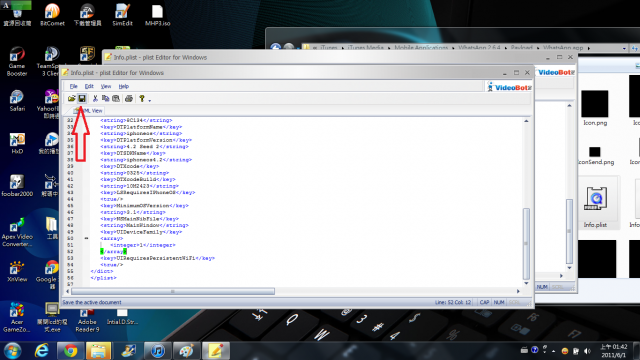
Task: Collapse the array fold marker on line 50
Action: pos(86,238)
